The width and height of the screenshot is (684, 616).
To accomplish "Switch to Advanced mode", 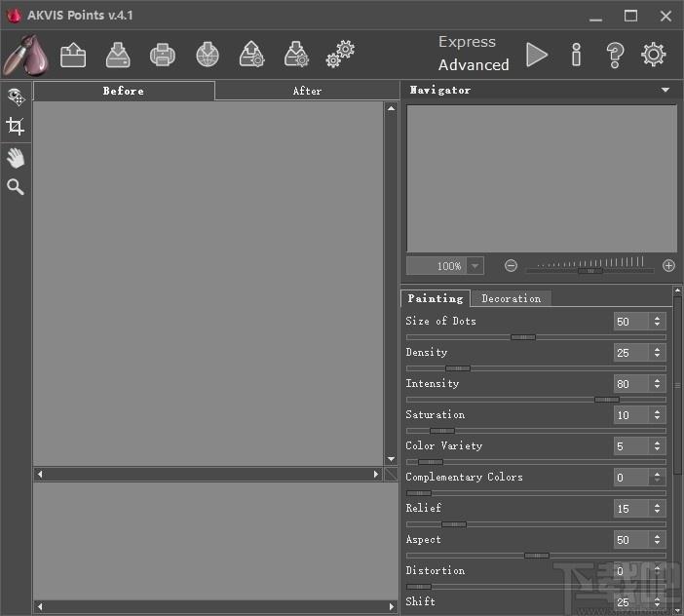I will [474, 65].
